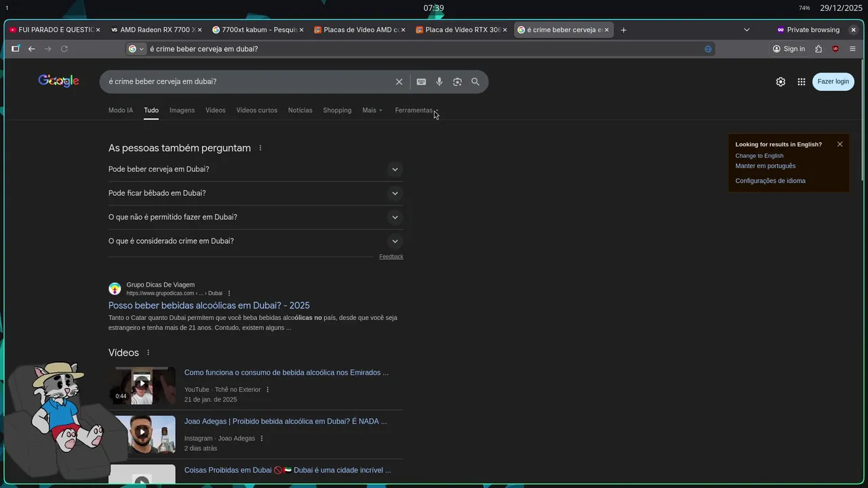Open the Google virtual keyboard icon
This screenshot has height=488, width=868.
(421, 81)
